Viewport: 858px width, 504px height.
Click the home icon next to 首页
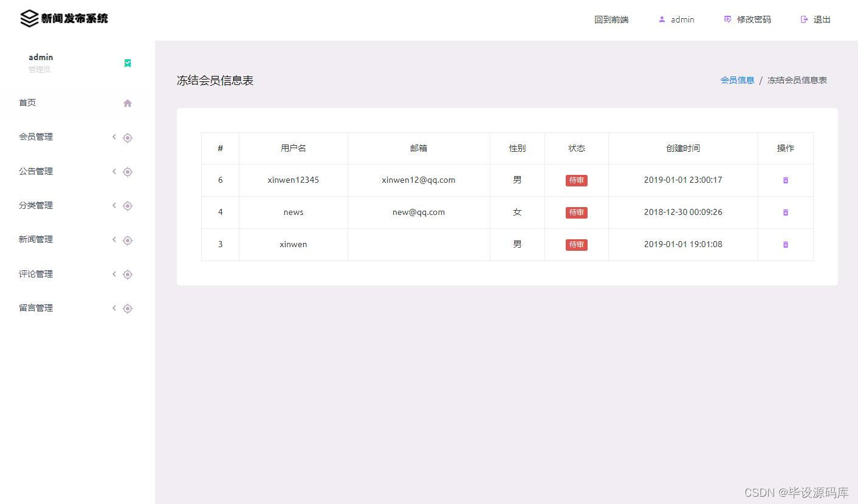pyautogui.click(x=128, y=103)
